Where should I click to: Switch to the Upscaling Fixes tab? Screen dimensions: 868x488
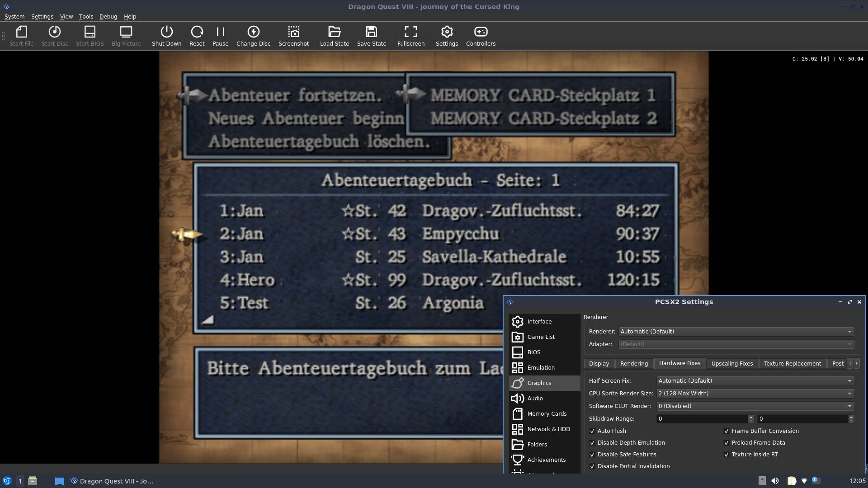[x=732, y=363]
